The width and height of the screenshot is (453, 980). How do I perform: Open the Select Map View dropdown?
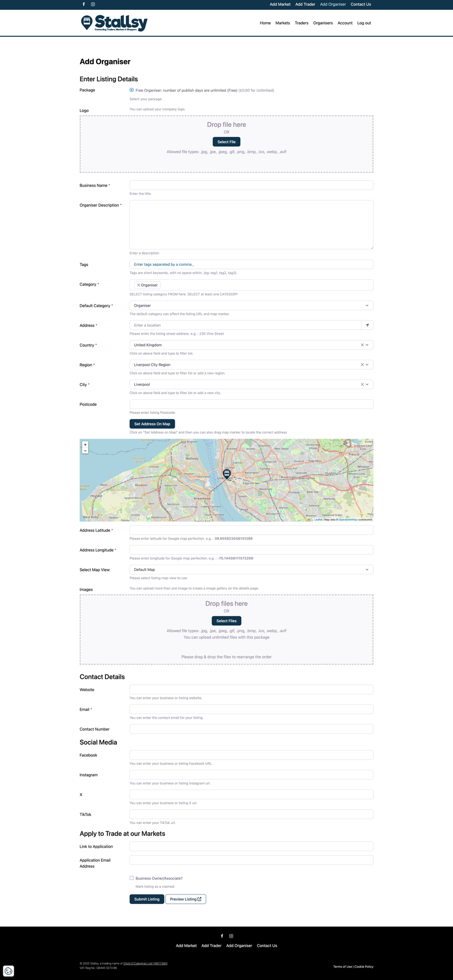(251, 569)
